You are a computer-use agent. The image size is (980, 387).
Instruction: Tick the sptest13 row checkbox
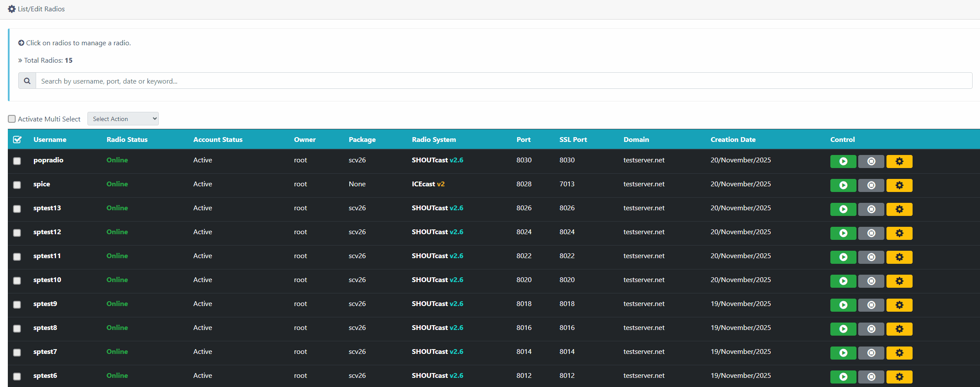click(x=17, y=209)
